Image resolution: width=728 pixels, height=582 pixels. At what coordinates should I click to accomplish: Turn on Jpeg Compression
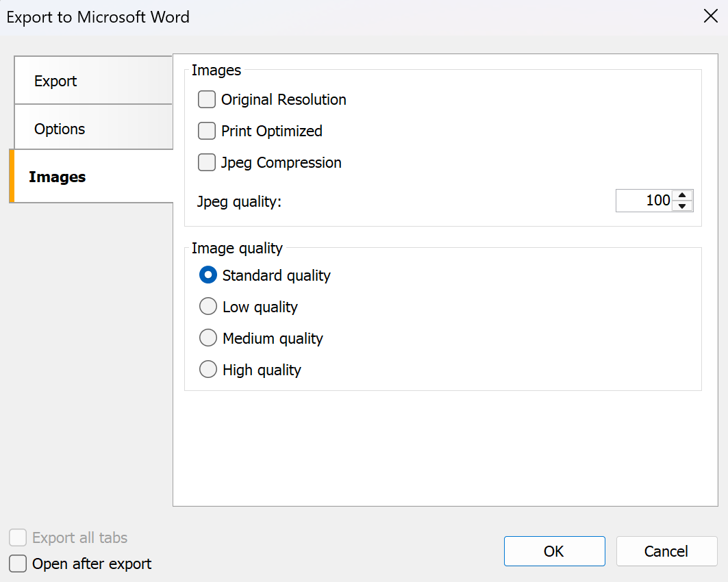click(207, 163)
